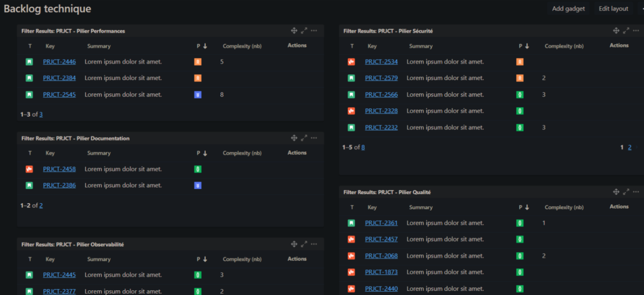Click the Add gadget button

point(568,9)
